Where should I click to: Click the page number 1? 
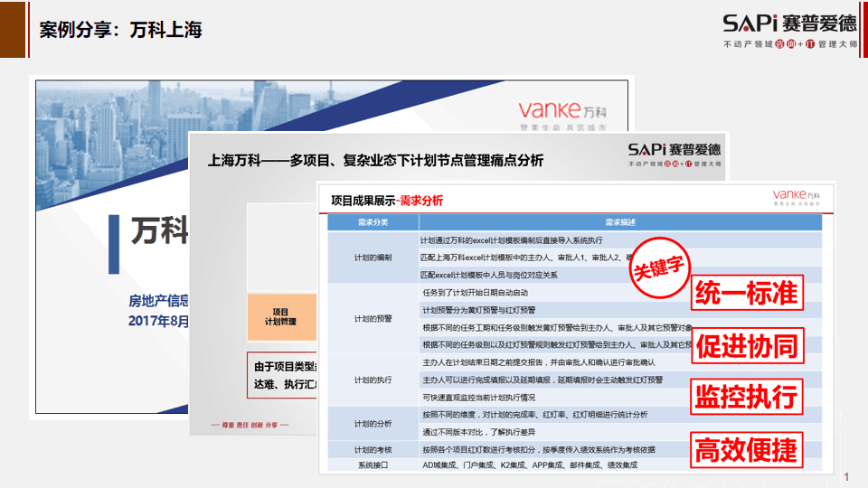(x=846, y=476)
